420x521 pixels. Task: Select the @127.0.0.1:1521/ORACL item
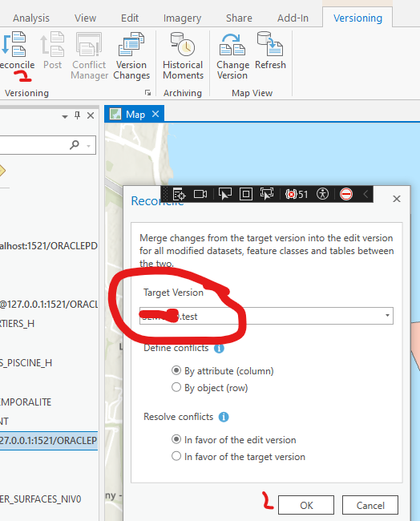(49, 305)
